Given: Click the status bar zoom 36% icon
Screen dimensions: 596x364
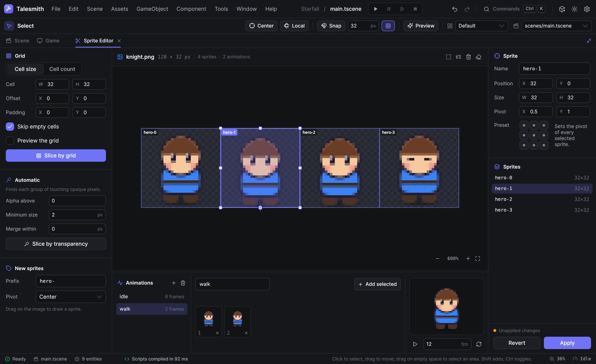Looking at the screenshot, I should (x=552, y=359).
